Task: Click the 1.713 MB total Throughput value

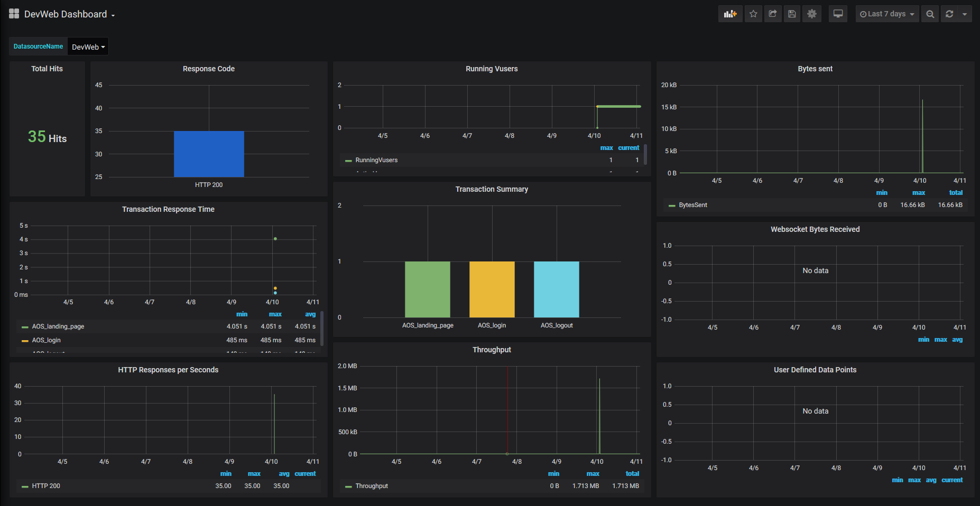Action: 625,486
